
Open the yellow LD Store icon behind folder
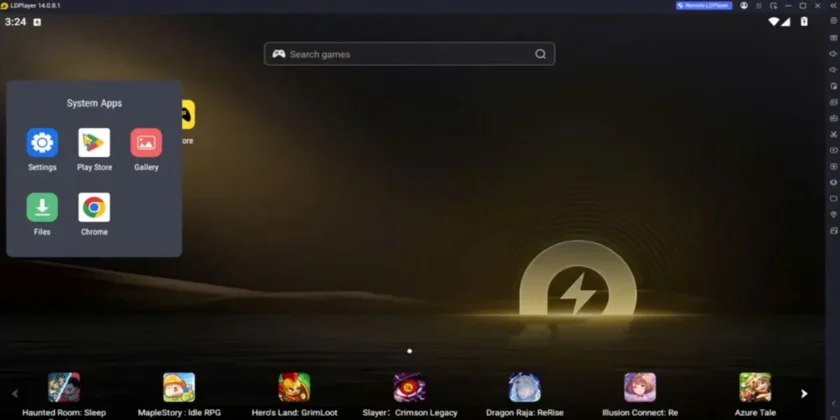(x=189, y=115)
